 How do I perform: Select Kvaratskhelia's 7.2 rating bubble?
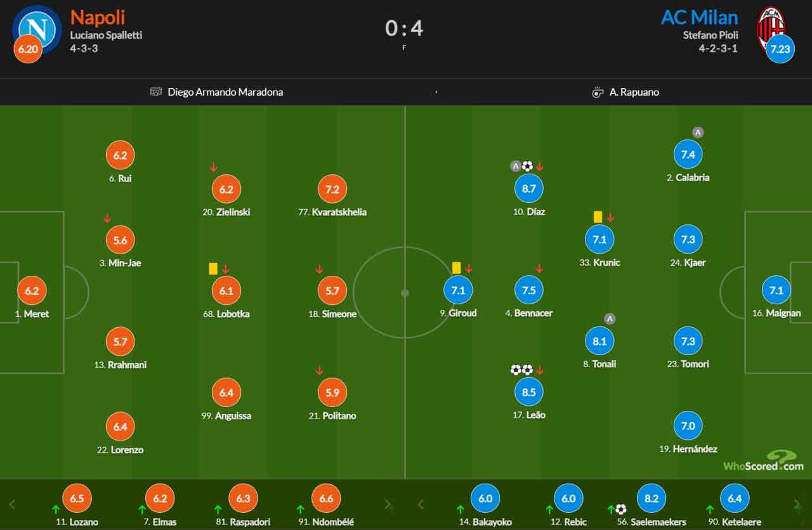point(332,189)
